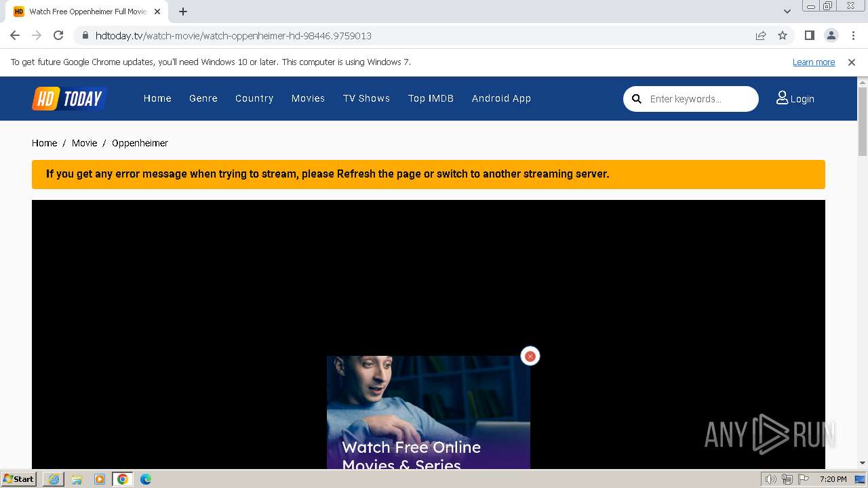Click the search magnifier icon

coord(637,99)
